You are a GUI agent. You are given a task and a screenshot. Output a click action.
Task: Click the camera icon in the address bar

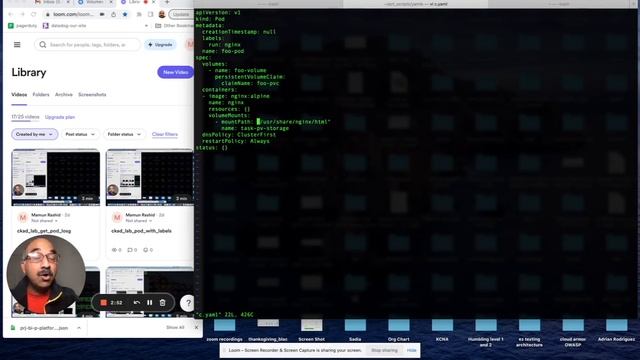[x=102, y=14]
